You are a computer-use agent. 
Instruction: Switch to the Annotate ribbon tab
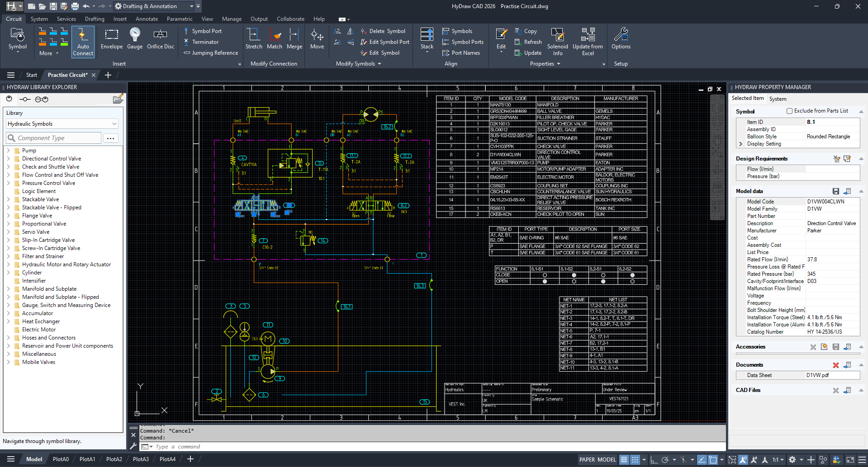tap(147, 19)
